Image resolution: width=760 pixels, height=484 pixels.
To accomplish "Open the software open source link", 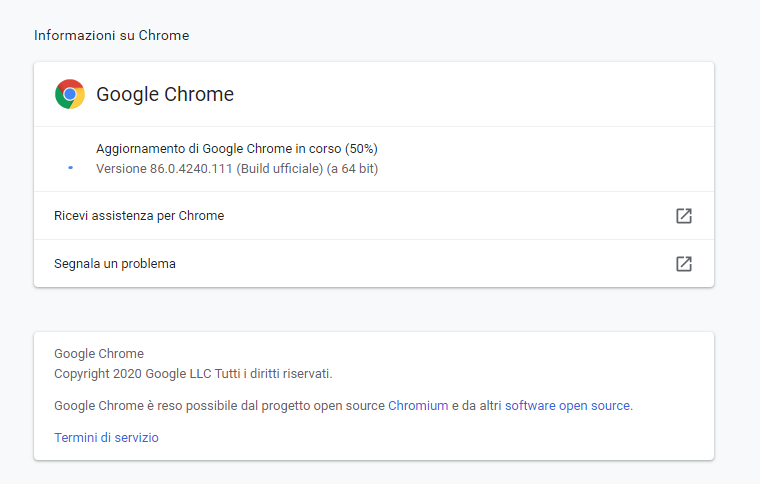I will tap(568, 406).
